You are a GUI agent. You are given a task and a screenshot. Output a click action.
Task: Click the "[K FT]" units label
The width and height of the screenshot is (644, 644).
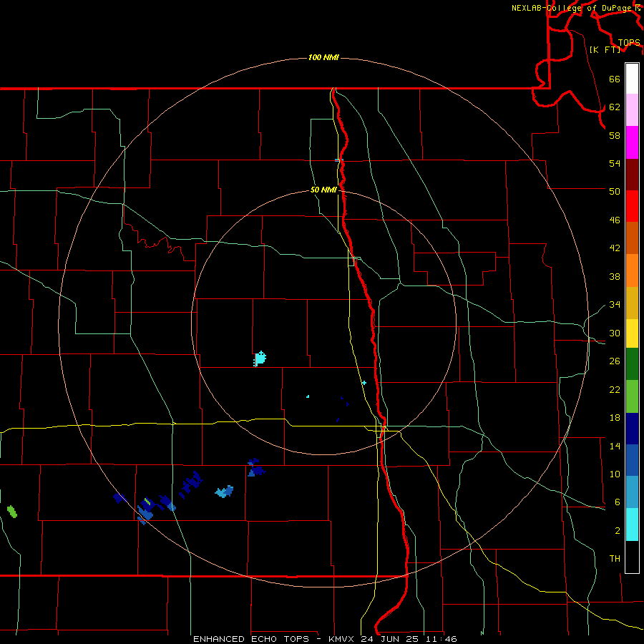point(605,49)
